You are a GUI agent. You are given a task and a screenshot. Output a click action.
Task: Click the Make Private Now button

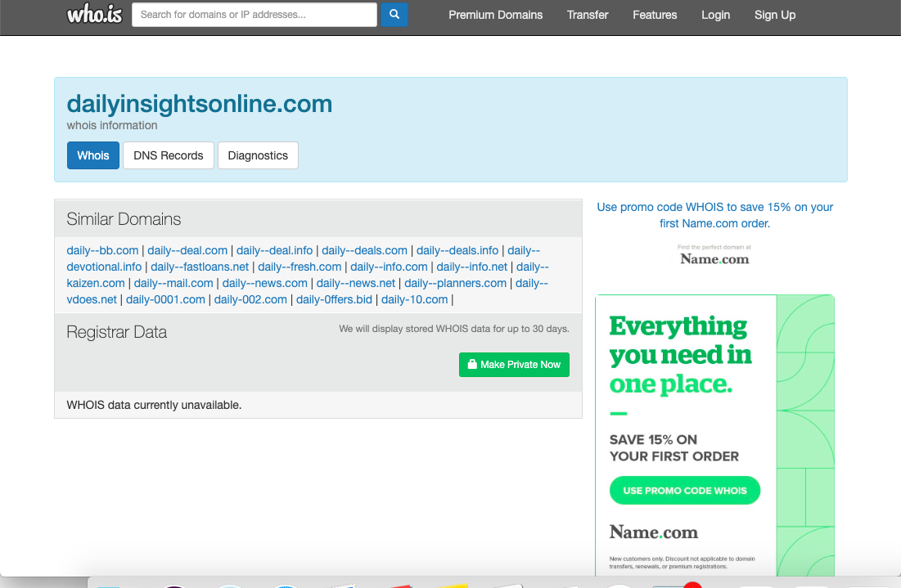click(514, 365)
